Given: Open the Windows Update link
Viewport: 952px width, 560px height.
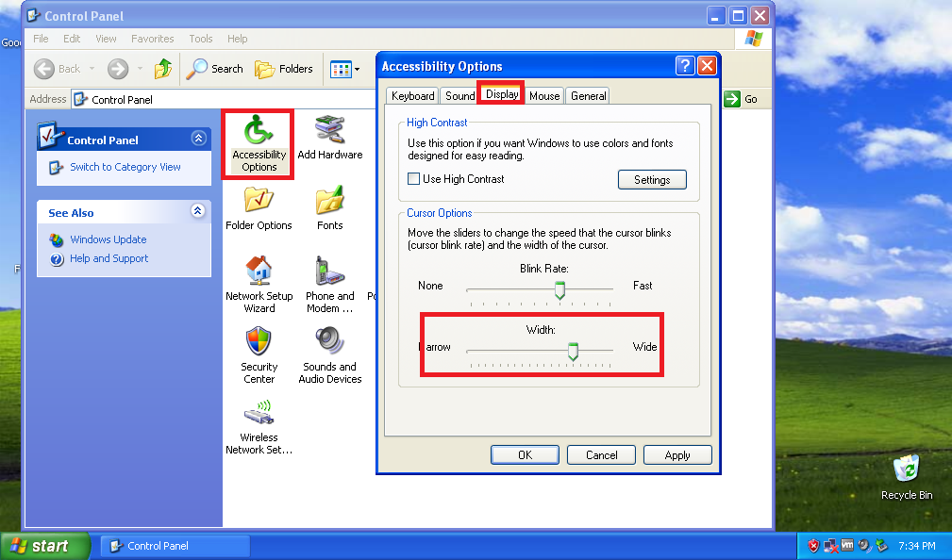Looking at the screenshot, I should click(109, 239).
